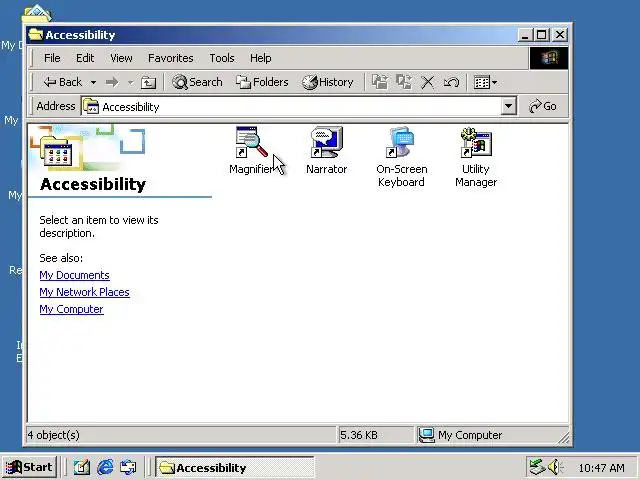Image resolution: width=640 pixels, height=480 pixels.
Task: Expand the Address bar dropdown
Action: (508, 107)
